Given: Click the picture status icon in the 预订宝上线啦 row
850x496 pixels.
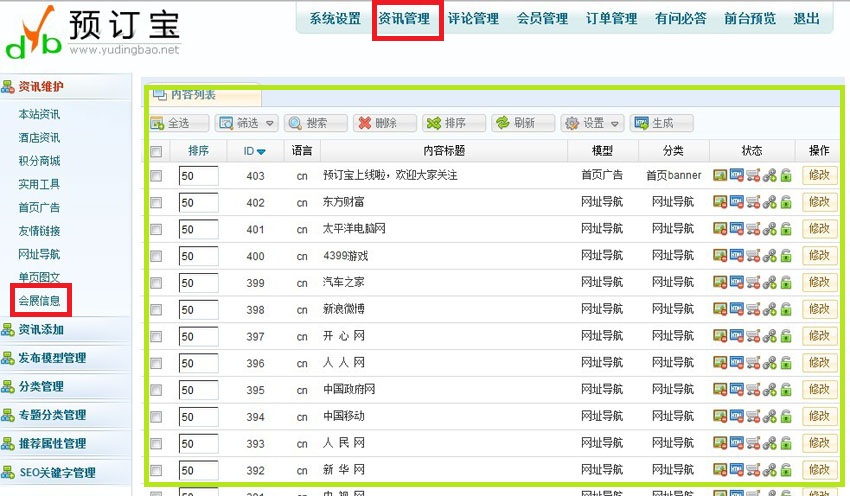Looking at the screenshot, I should [720, 175].
